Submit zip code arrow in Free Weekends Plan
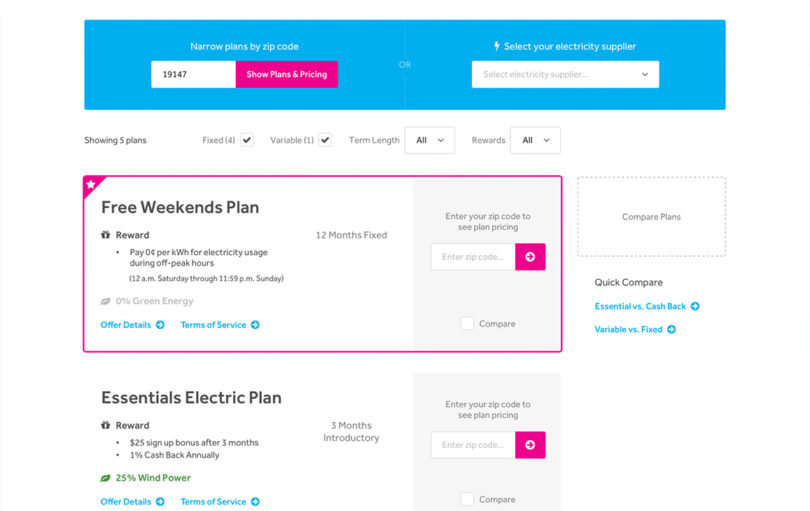 coord(530,257)
